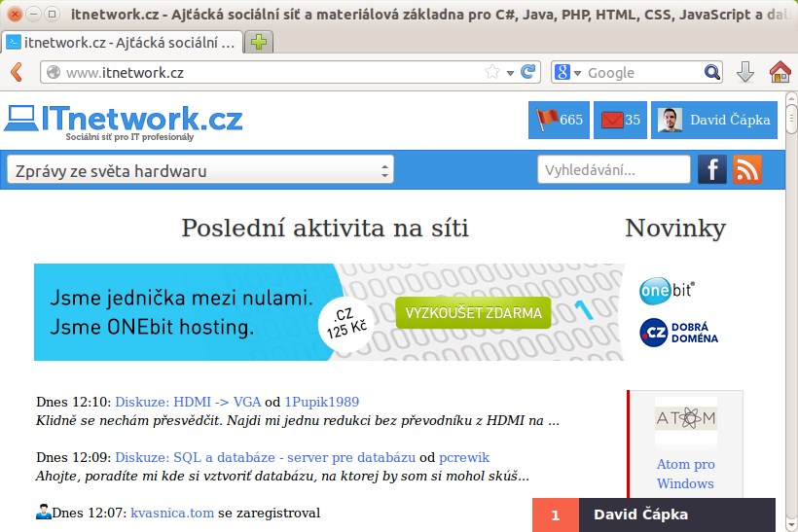Open notifications flag showing 665
The height and width of the screenshot is (532, 798).
559,120
